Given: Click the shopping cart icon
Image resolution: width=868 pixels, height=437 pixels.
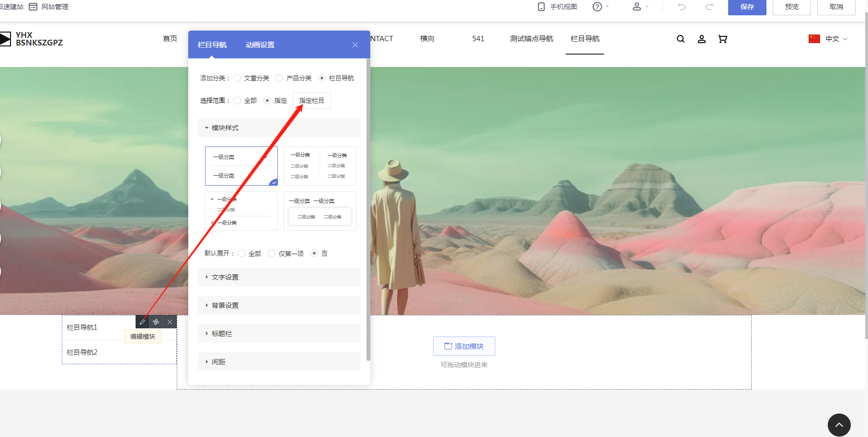Looking at the screenshot, I should pyautogui.click(x=722, y=39).
